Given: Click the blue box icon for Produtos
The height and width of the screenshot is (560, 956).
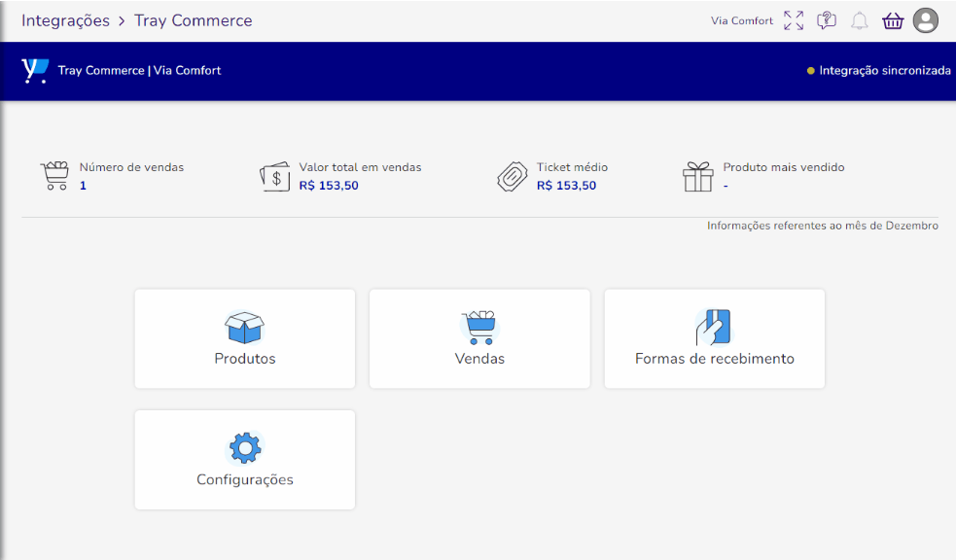Looking at the screenshot, I should click(244, 328).
